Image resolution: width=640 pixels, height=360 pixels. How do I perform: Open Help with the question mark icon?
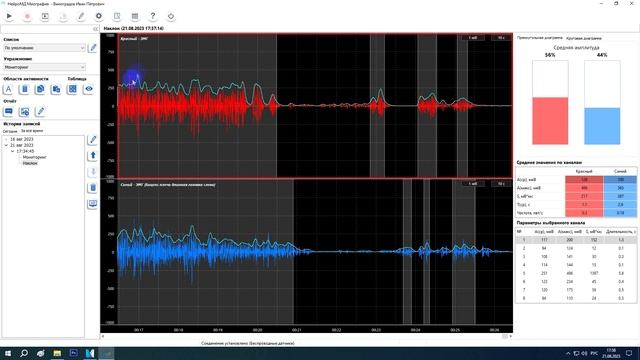pos(153,16)
